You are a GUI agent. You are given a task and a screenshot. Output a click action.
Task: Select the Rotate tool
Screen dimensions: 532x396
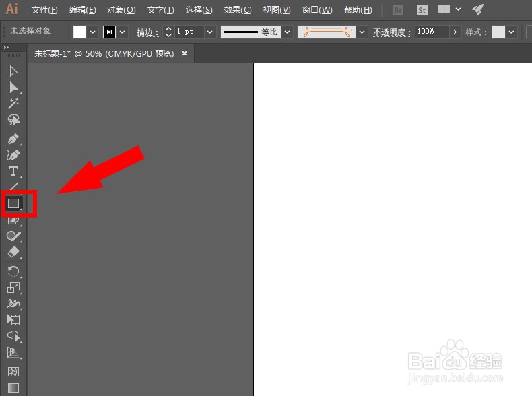(13, 271)
